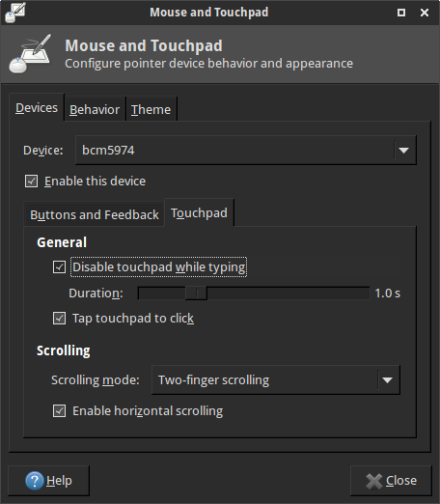Select the Touchpad tab
Screen dimensions: 440x504
pos(199,212)
